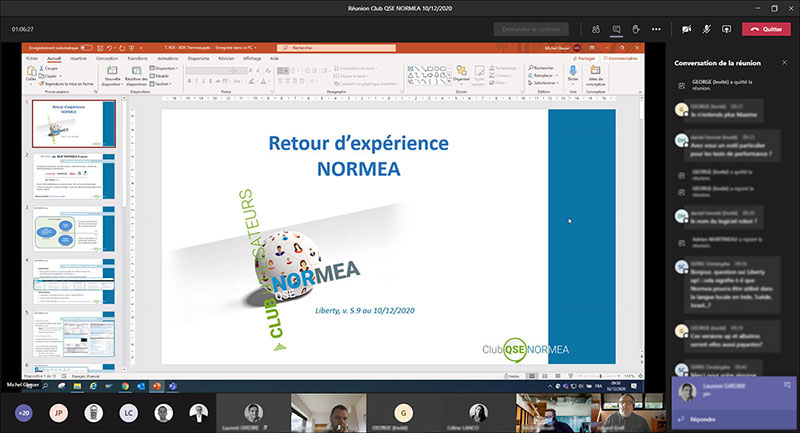800x433 pixels.
Task: Select the G avatar of GEORGE (Invité)
Action: [404, 413]
